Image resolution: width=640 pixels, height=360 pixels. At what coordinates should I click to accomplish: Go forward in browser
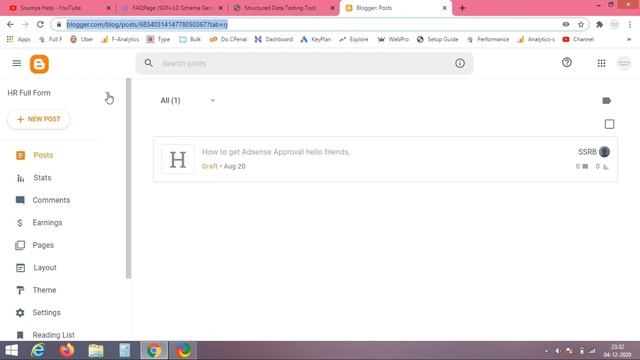[x=25, y=24]
